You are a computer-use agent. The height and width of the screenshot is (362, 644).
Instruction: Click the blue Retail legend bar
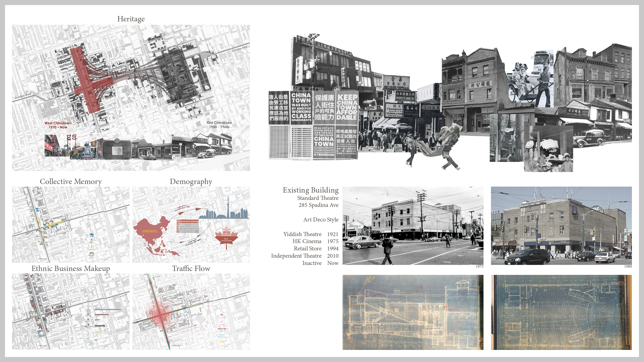(x=108, y=309)
